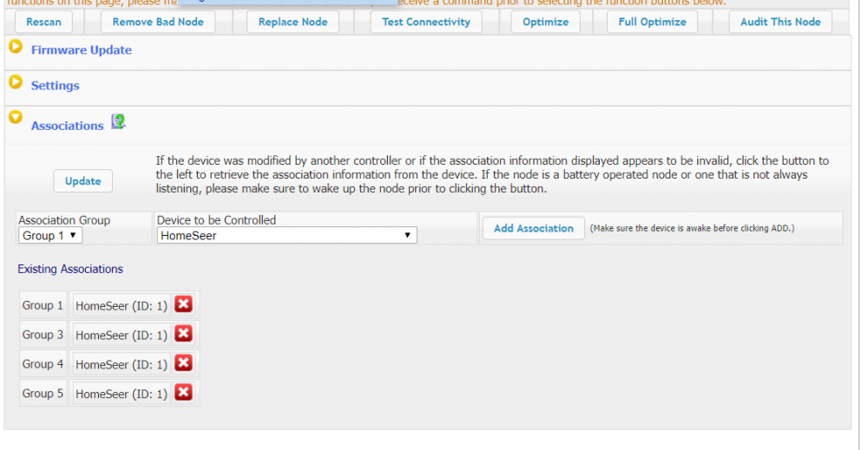This screenshot has height=450, width=868.
Task: Click the 'Make sure the device is awake' note
Action: pos(692,228)
